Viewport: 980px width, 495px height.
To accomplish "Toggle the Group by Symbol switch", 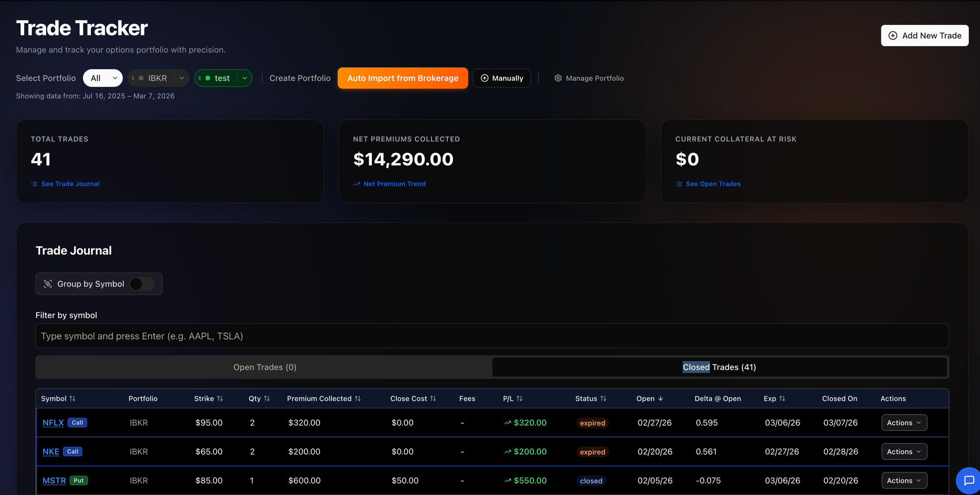I will (x=142, y=284).
